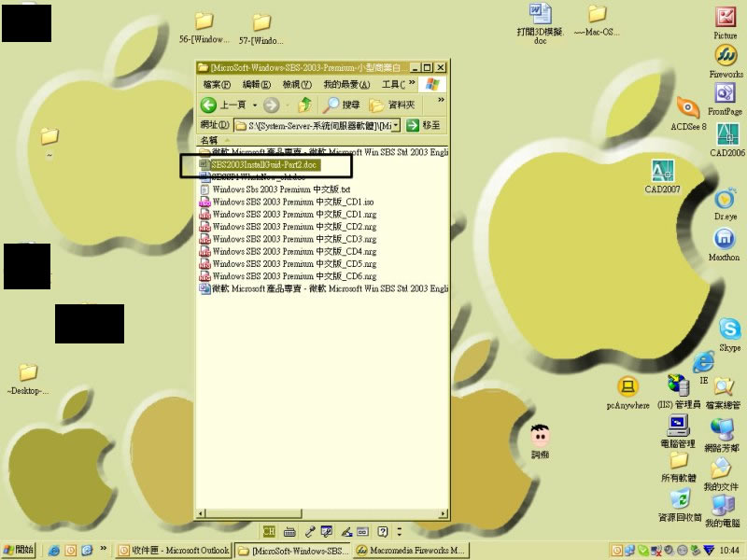Select Windows SBS 2003 Premium 中文版_CD5.nrg
The height and width of the screenshot is (560, 747).
pyautogui.click(x=288, y=264)
